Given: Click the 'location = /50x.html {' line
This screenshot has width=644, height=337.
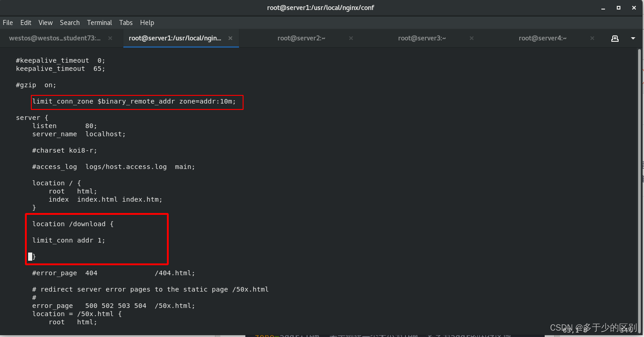Looking at the screenshot, I should click(77, 314).
